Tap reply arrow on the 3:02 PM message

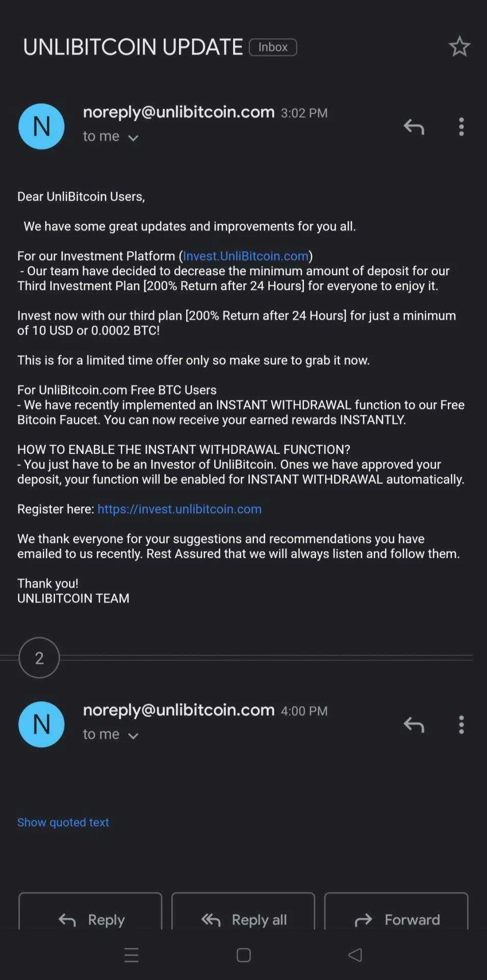pos(414,127)
